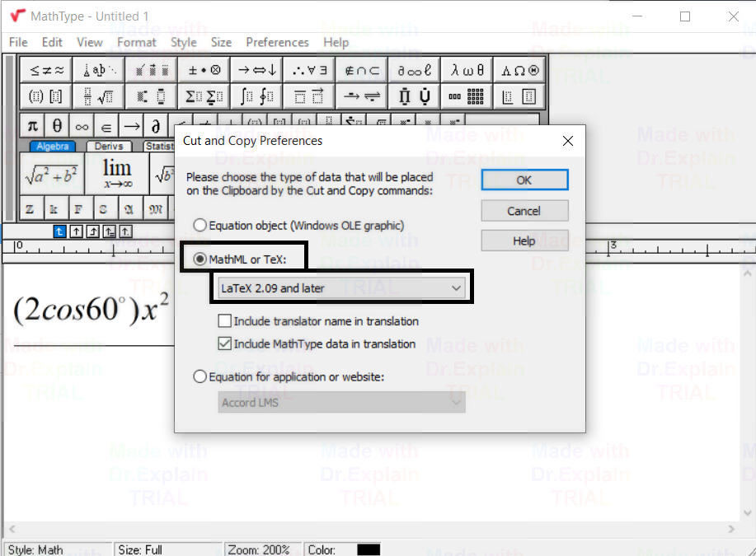Screen dimensions: 756x556
Task: Open the underbar and overbar templates palette
Action: 309,97
